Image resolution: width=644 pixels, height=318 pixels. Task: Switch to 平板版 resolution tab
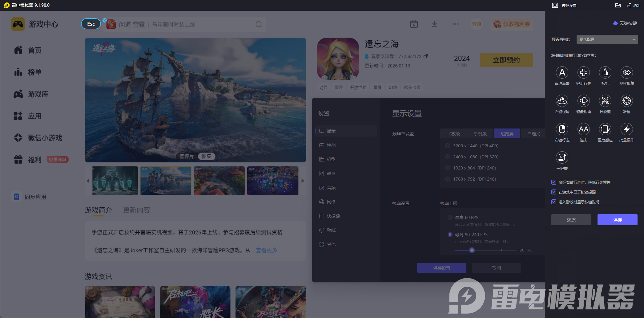[x=453, y=134]
